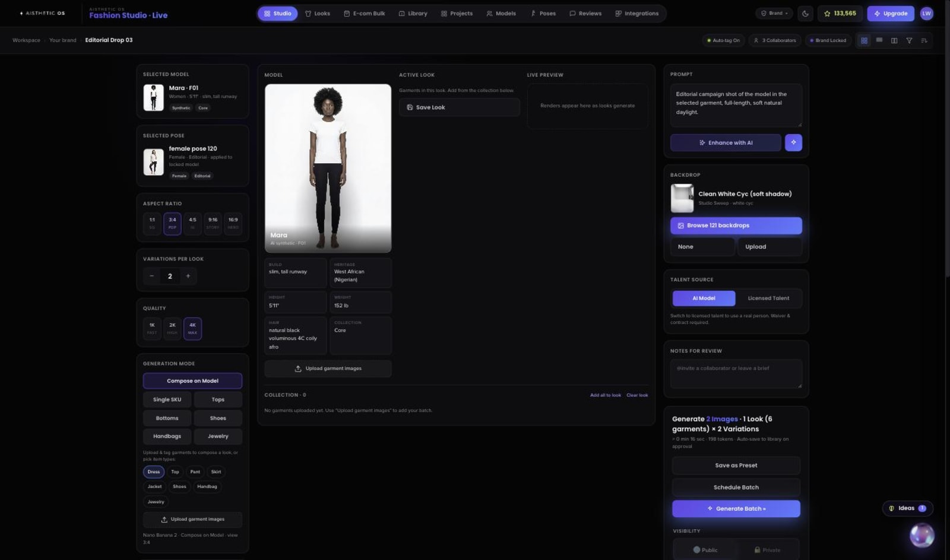
Task: Select the Single SKU generation mode
Action: (x=167, y=400)
